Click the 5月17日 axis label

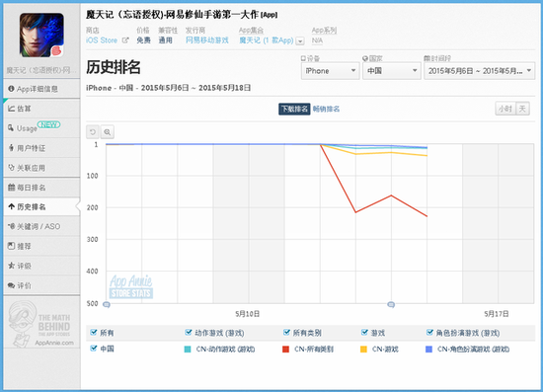[497, 314]
